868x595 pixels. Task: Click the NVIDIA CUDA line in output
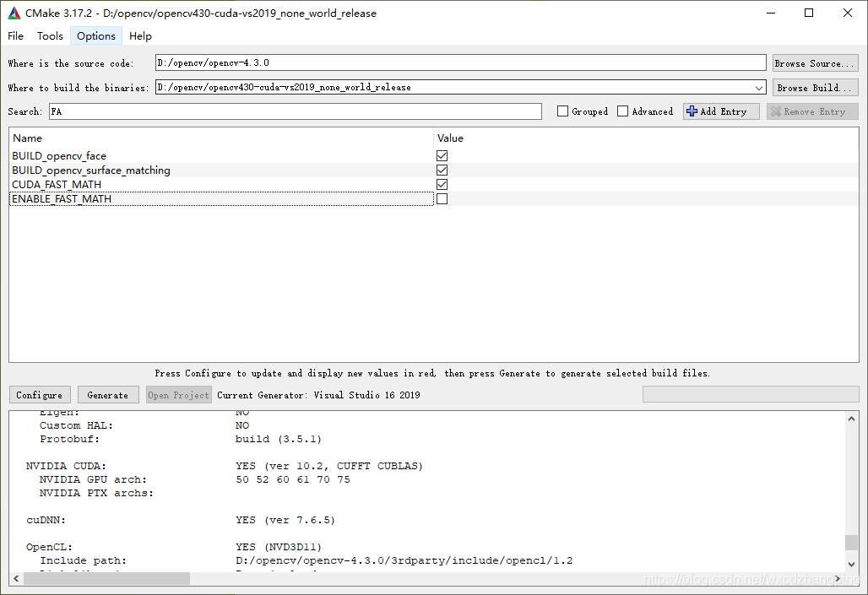click(225, 466)
